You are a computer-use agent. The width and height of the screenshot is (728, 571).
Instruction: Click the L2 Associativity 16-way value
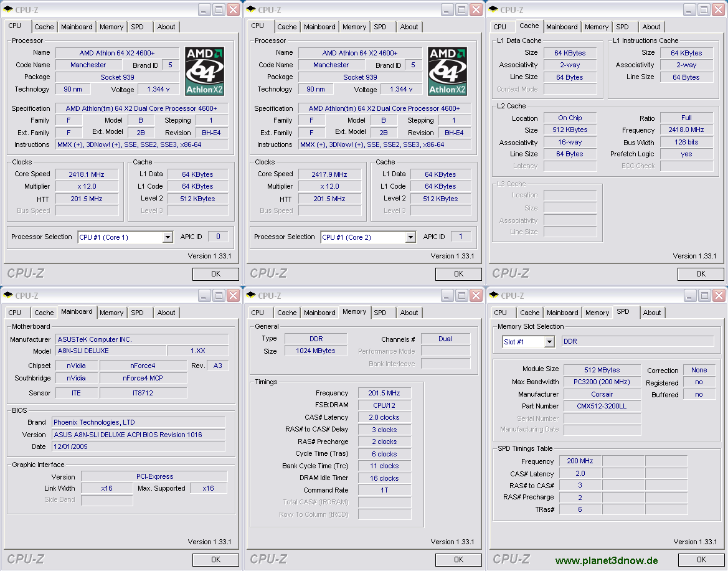pos(570,143)
